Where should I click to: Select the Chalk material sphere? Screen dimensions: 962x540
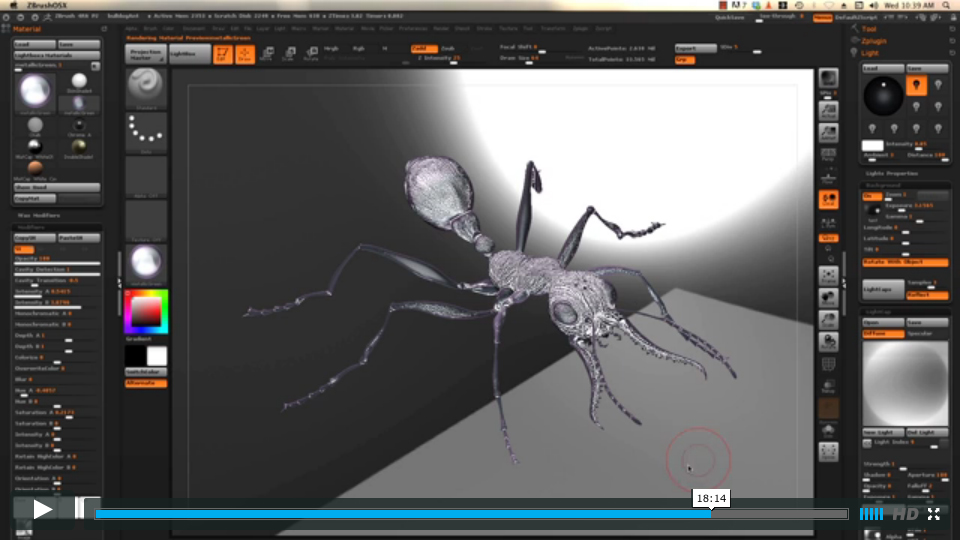pos(35,126)
